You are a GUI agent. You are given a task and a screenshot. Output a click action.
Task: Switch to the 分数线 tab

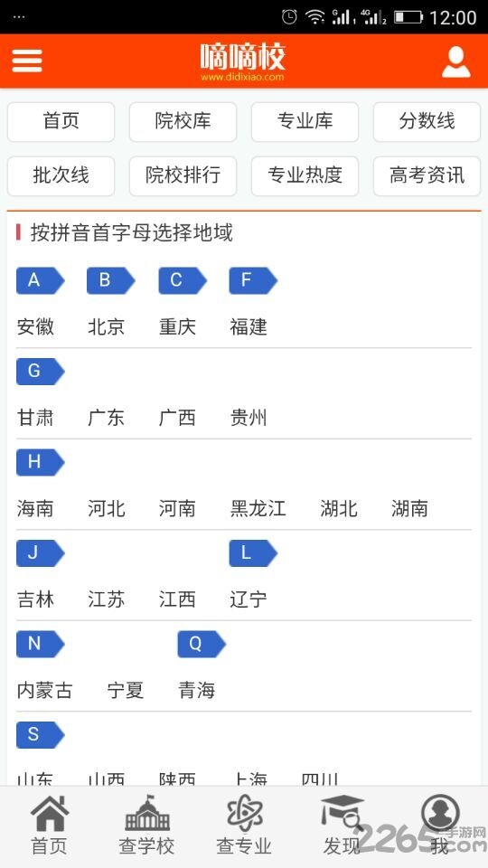pyautogui.click(x=427, y=122)
